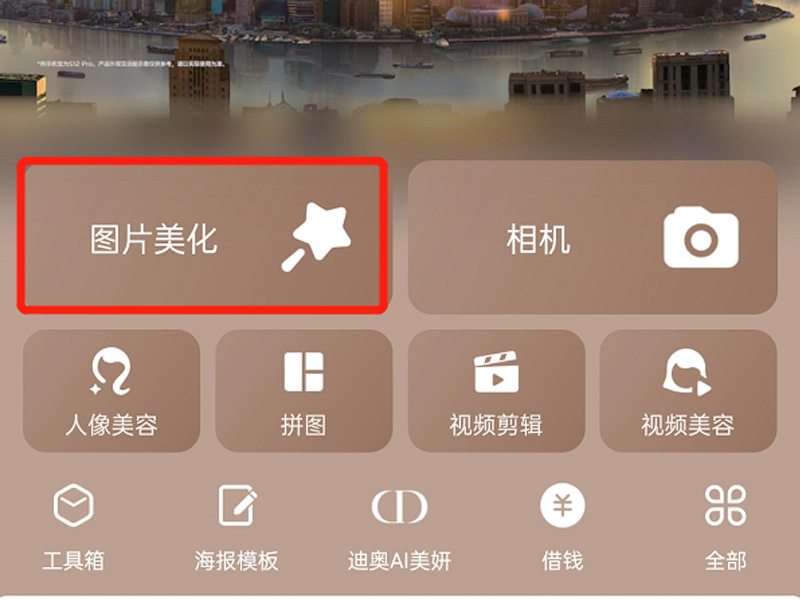Open the 工具箱 toolbox cube icon

point(73,505)
